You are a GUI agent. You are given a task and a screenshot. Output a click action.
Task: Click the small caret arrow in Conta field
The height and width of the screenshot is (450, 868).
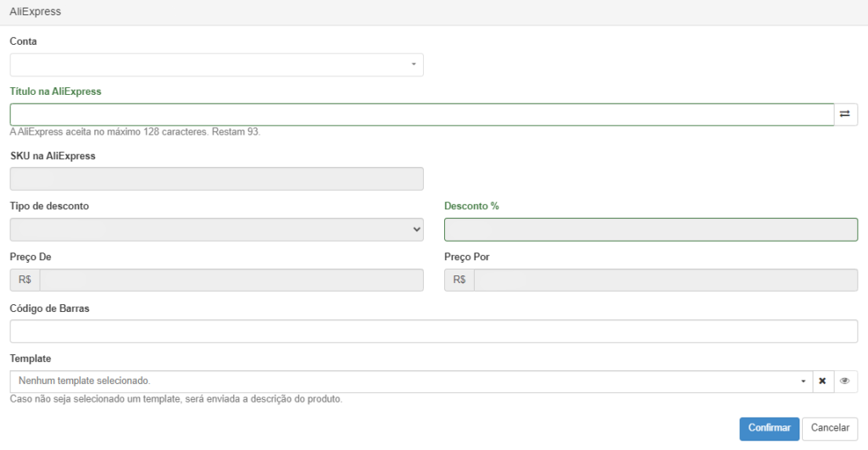coord(414,64)
